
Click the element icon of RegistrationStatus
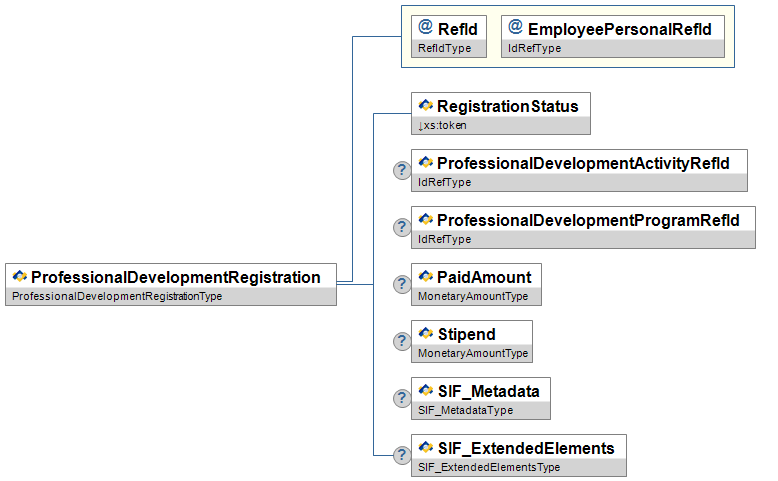[x=425, y=105]
